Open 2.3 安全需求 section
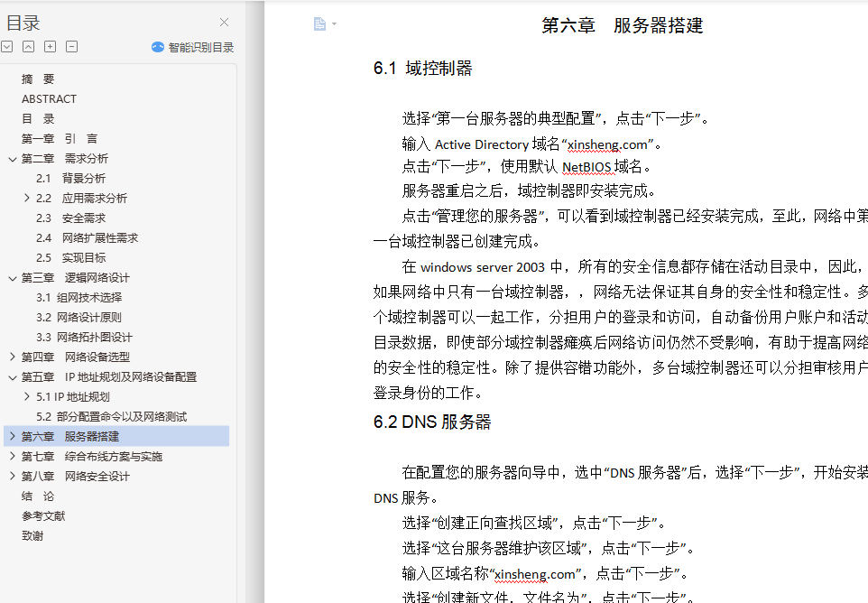 click(x=71, y=218)
